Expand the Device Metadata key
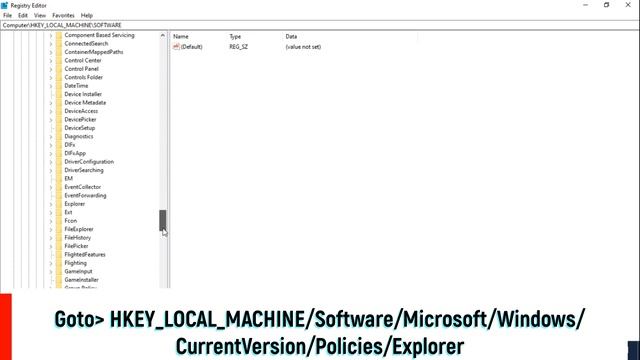The image size is (640, 360). coord(51,103)
